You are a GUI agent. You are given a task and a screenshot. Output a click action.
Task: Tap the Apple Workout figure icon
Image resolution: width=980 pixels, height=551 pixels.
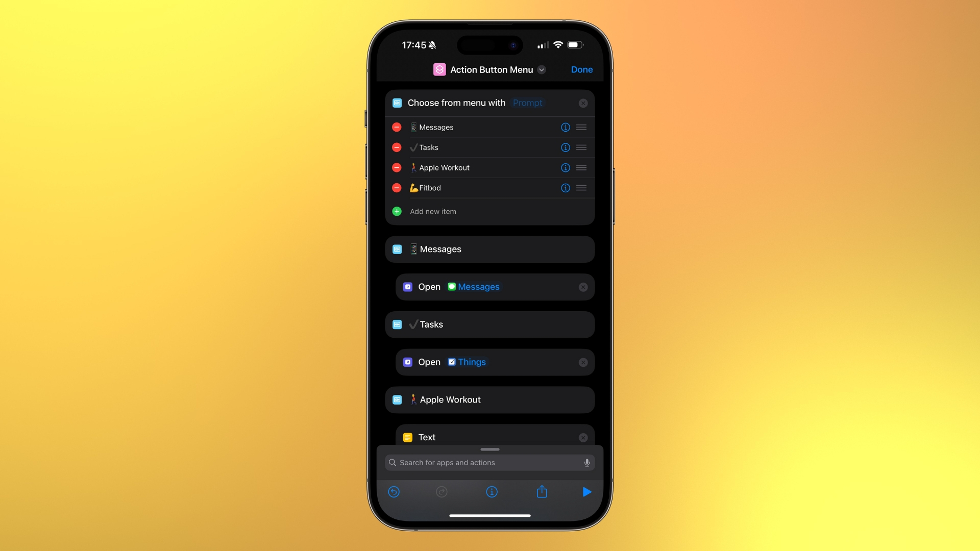(x=412, y=167)
